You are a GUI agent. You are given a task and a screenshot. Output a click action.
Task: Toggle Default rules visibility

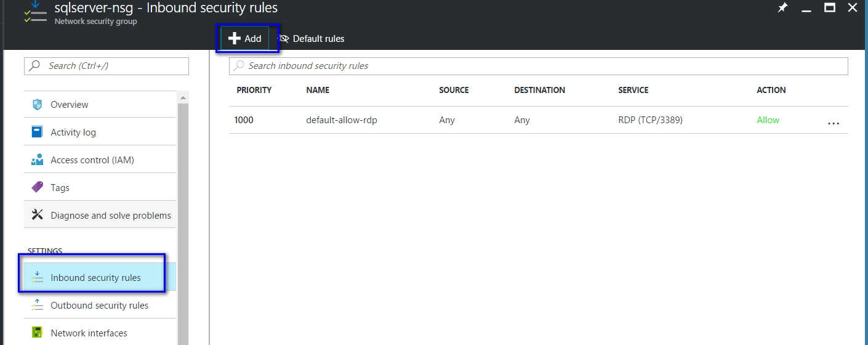(x=311, y=39)
